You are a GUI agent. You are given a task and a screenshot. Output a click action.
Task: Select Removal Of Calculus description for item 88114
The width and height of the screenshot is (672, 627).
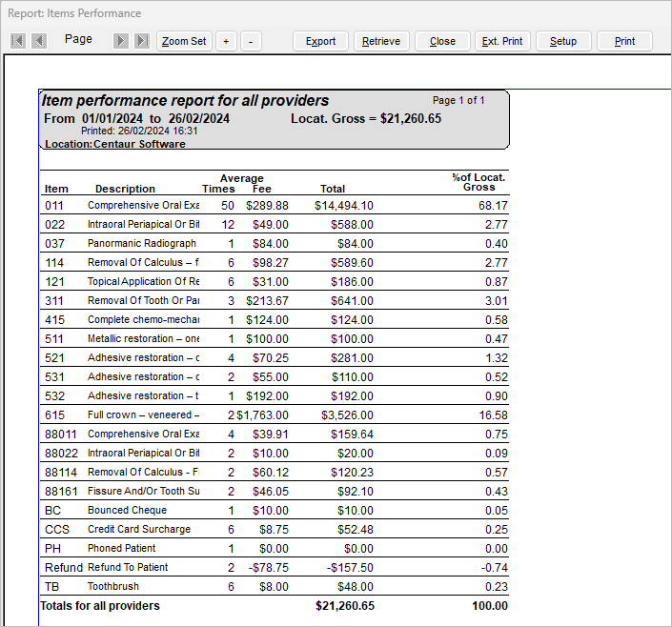click(143, 472)
